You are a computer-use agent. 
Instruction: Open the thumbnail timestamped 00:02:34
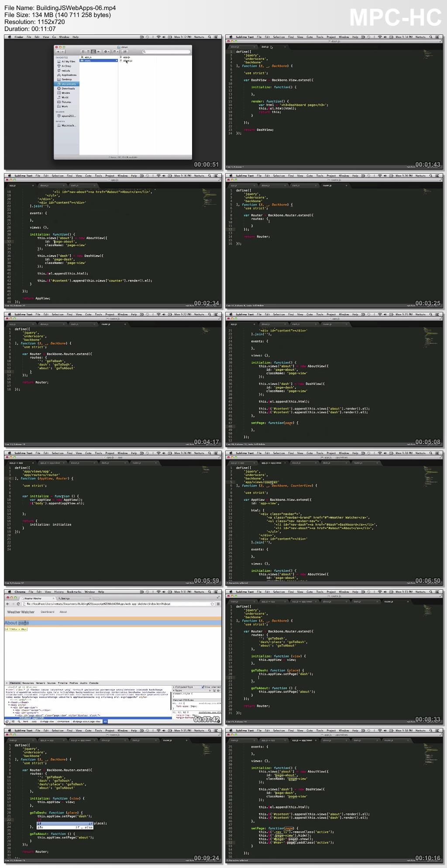point(113,241)
